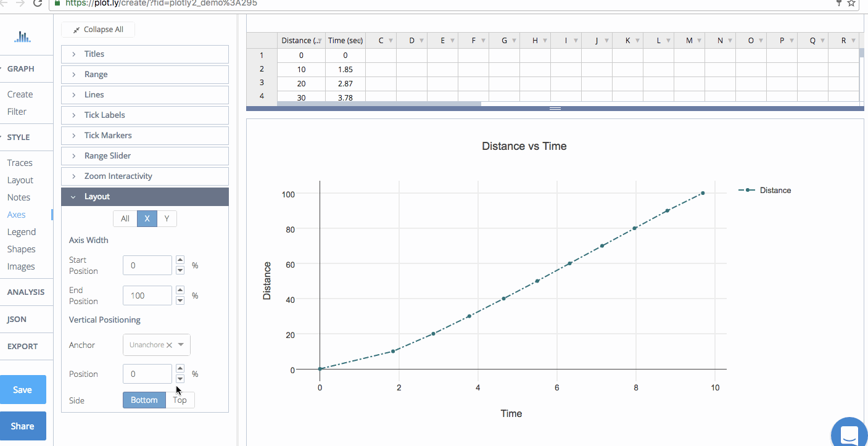
Task: Click the Save button
Action: point(23,390)
